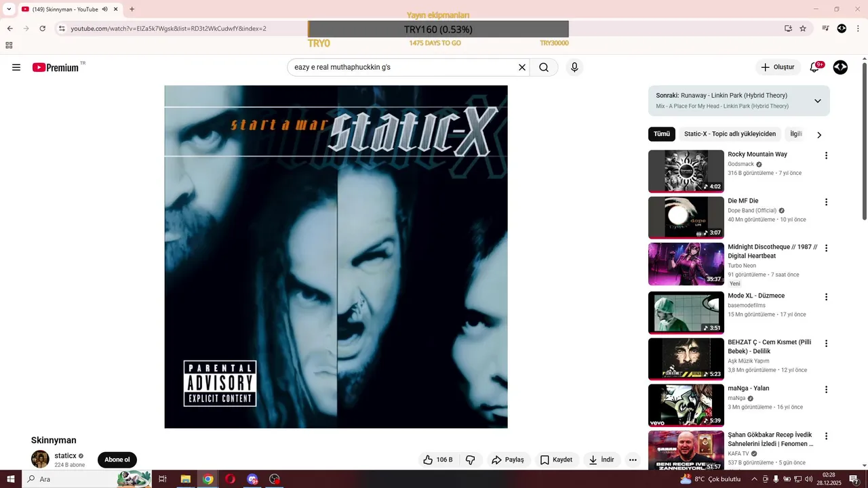Image resolution: width=868 pixels, height=488 pixels.
Task: Open the staticx channel name link
Action: (x=66, y=455)
